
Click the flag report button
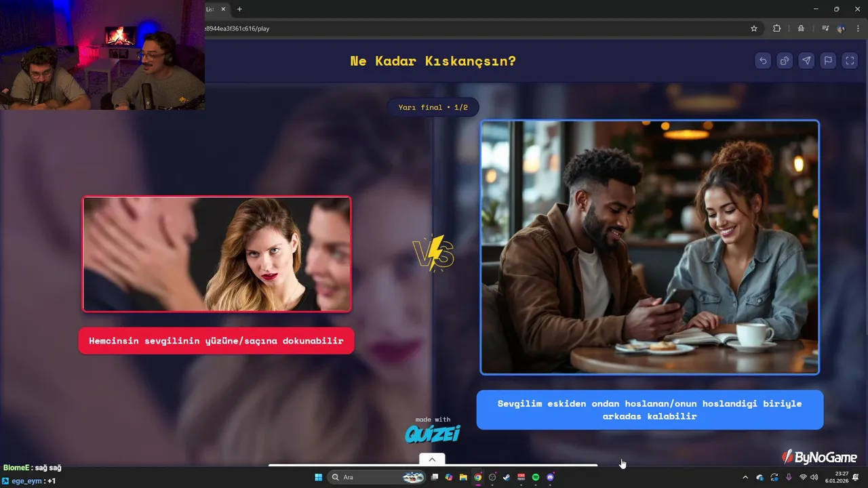(x=828, y=61)
